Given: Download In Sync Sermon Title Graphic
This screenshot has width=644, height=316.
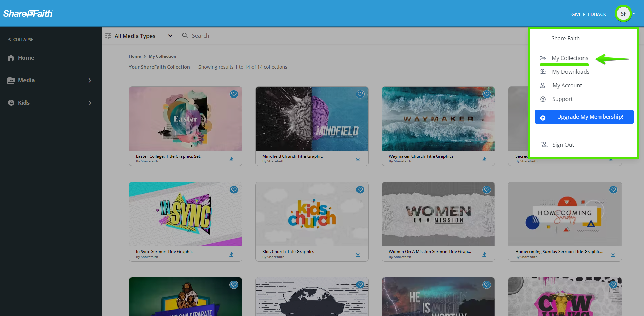Looking at the screenshot, I should (x=231, y=254).
